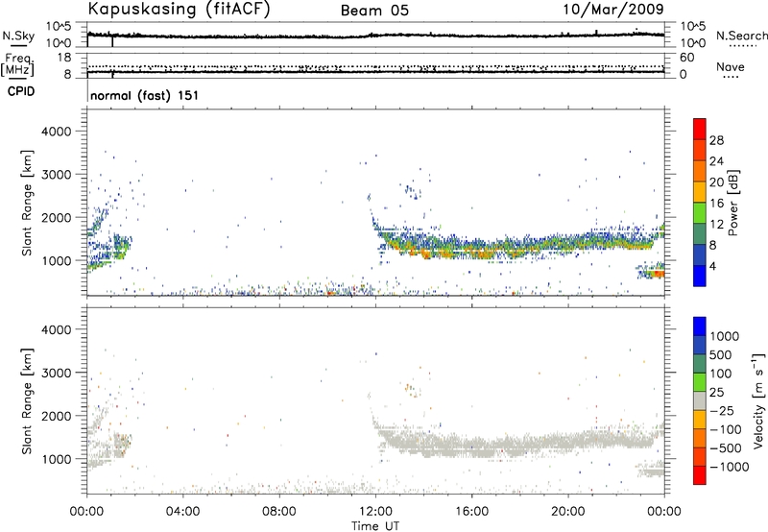Click the 'Time UT' axis title

375,526
